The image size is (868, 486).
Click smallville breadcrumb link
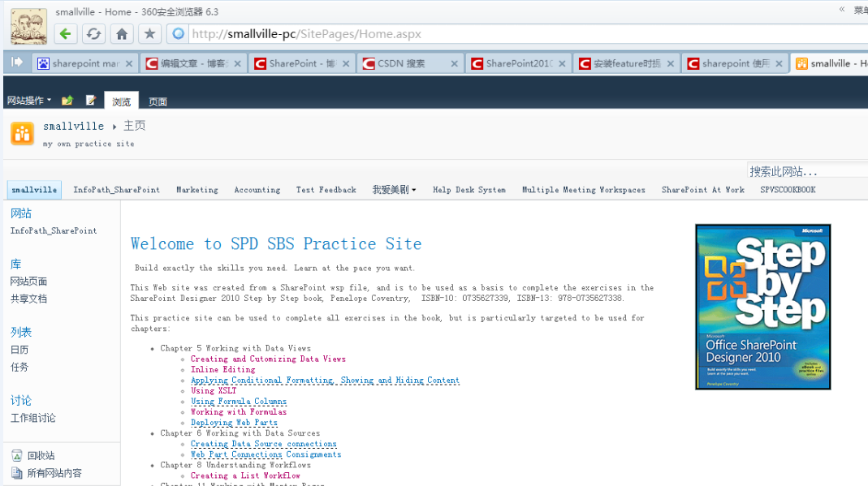[74, 126]
